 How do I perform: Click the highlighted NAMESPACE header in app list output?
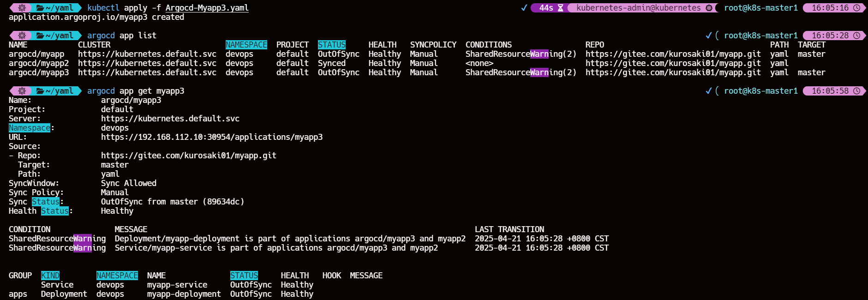(x=246, y=45)
